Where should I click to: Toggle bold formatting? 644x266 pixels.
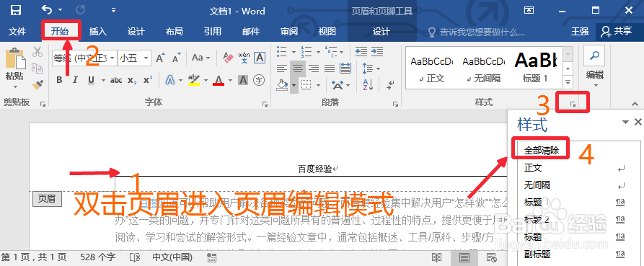click(59, 80)
